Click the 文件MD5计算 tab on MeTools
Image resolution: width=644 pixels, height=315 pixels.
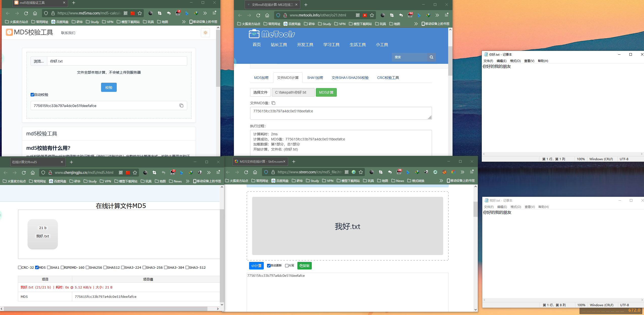(287, 78)
